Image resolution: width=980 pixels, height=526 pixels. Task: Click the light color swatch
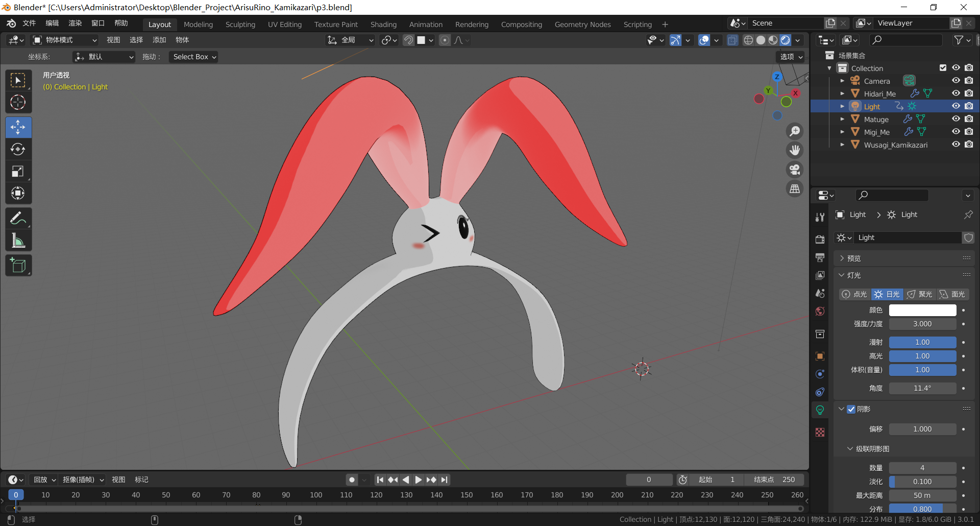pyautogui.click(x=922, y=310)
